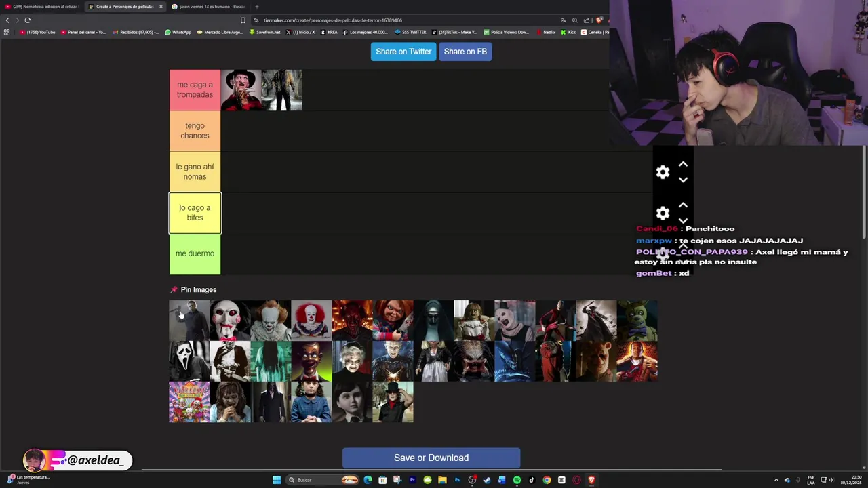Click the Windows Start button
The height and width of the screenshot is (488, 868).
(277, 480)
